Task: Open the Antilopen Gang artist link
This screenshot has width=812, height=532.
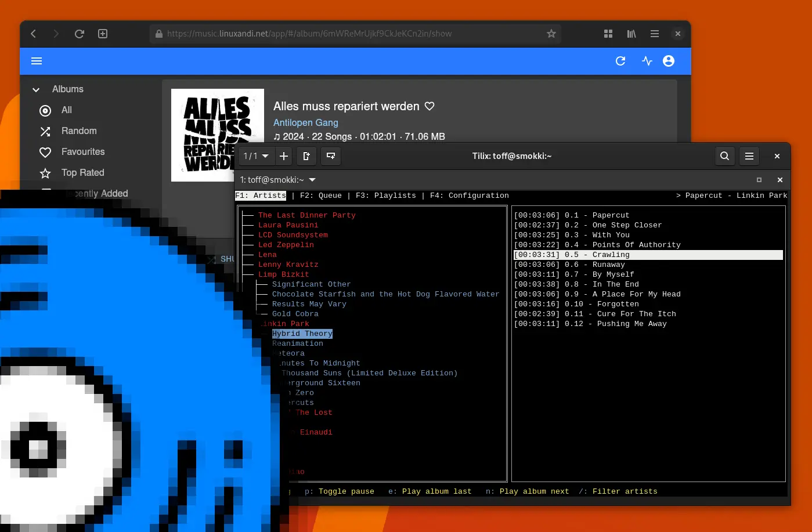Action: (x=306, y=122)
